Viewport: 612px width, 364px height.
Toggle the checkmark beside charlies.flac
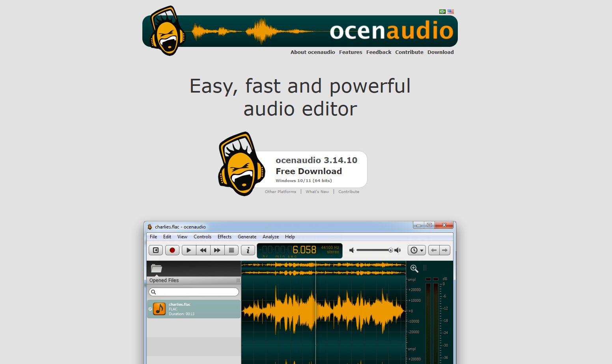pos(150,309)
